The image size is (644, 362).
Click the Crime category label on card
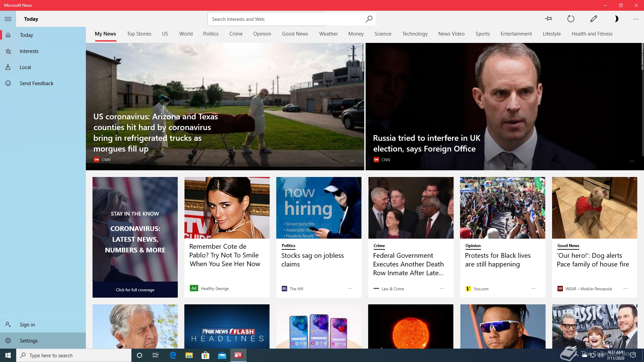tap(379, 246)
